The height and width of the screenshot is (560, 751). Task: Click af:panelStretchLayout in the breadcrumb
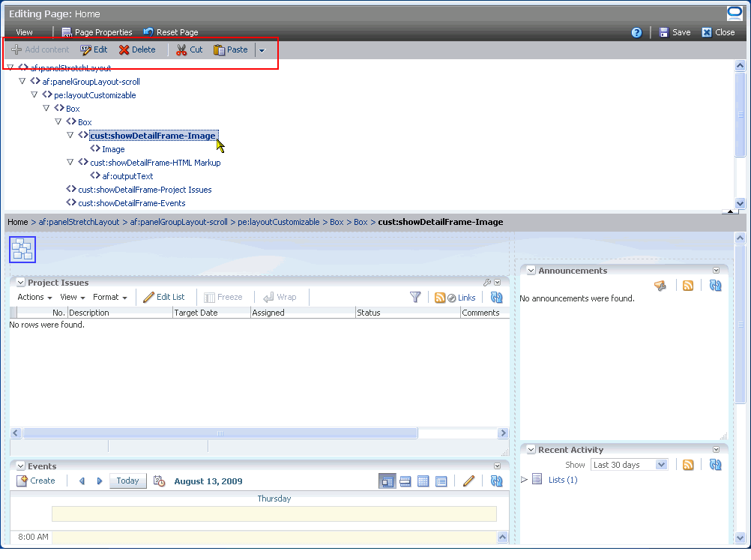click(x=79, y=222)
